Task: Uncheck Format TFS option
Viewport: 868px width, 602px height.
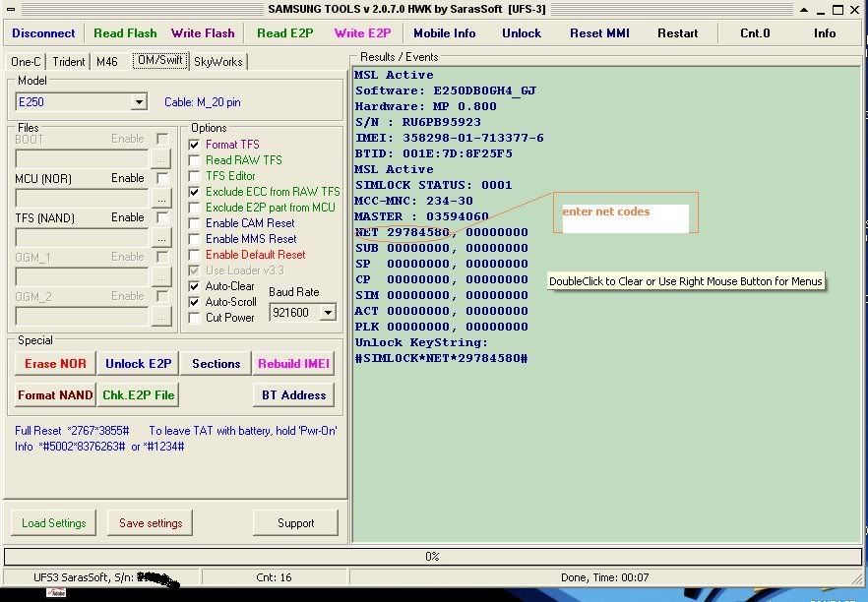Action: (x=194, y=145)
